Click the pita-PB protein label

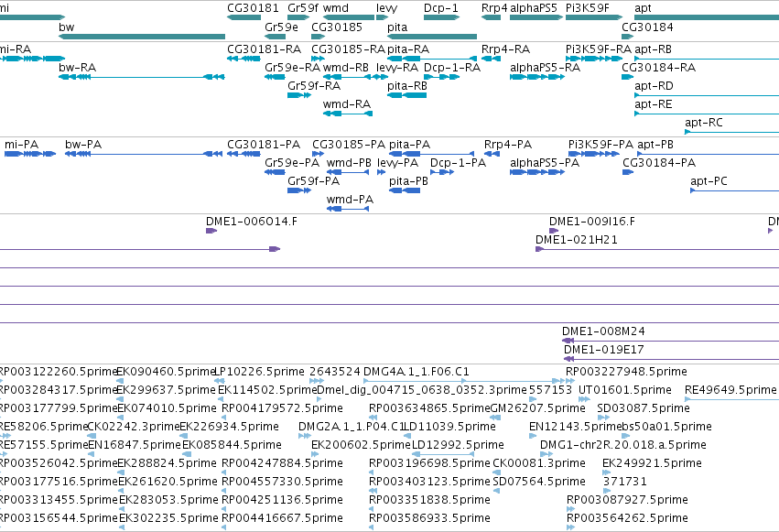tap(408, 181)
